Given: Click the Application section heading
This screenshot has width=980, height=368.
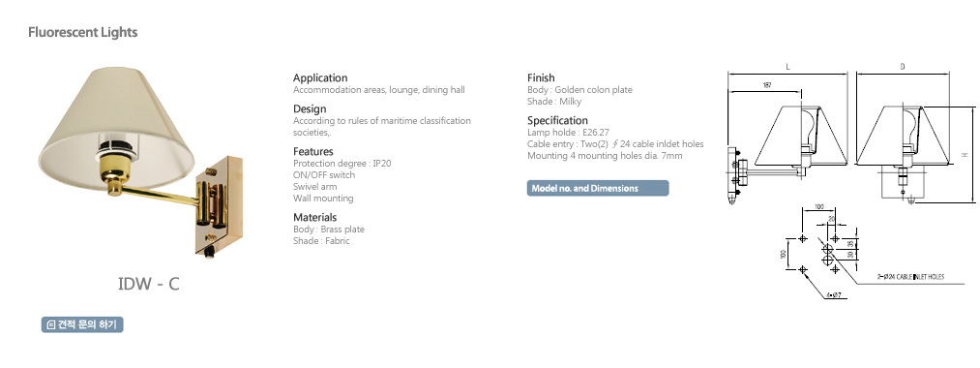Looking at the screenshot, I should (x=320, y=78).
